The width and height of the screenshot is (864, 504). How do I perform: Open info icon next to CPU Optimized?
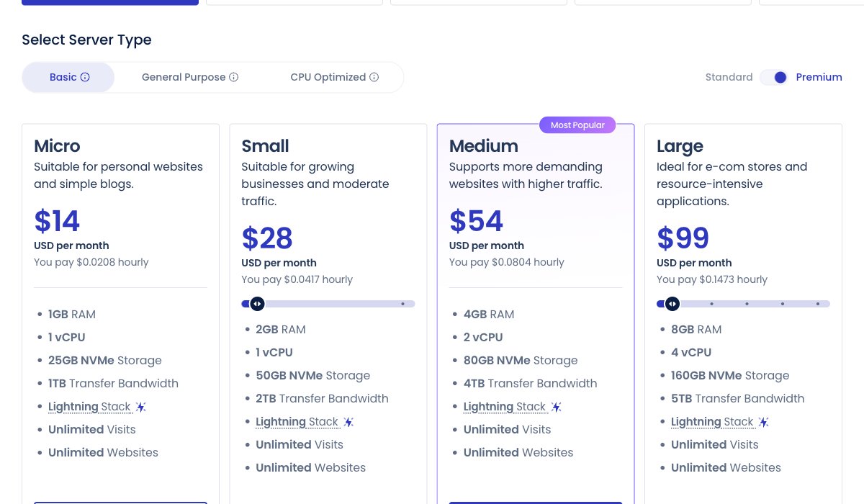[x=374, y=77]
